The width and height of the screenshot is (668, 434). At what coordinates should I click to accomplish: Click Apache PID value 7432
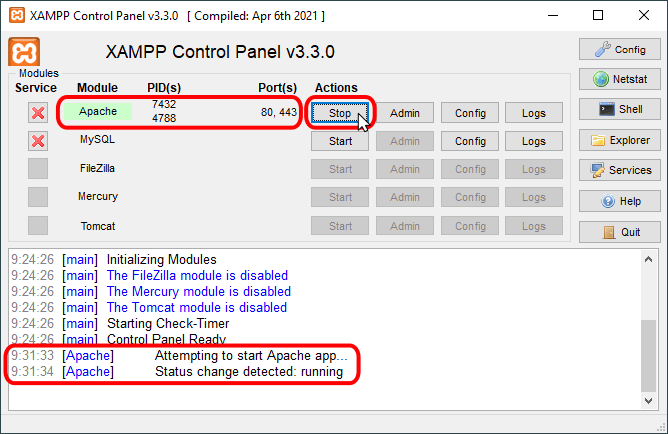[164, 104]
